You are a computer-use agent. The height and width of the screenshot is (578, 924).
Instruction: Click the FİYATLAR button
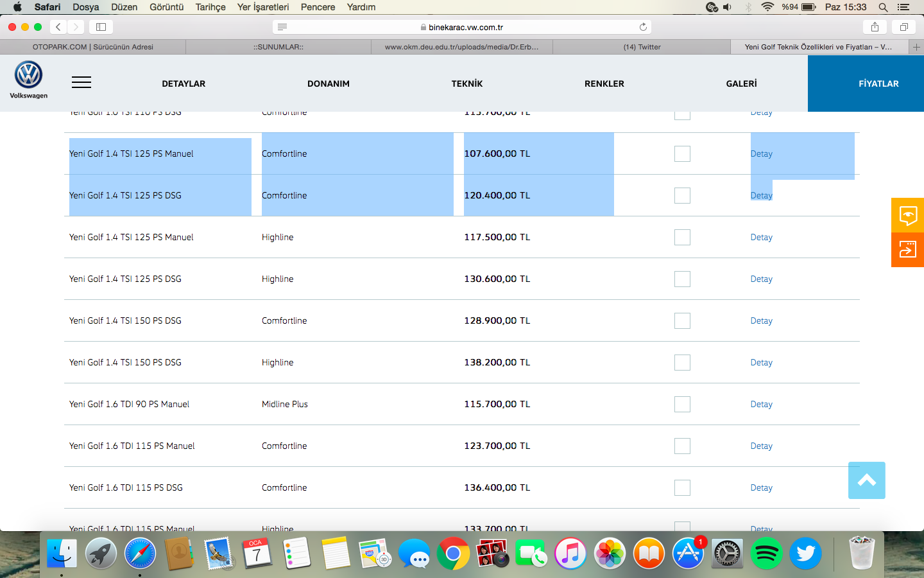click(866, 83)
